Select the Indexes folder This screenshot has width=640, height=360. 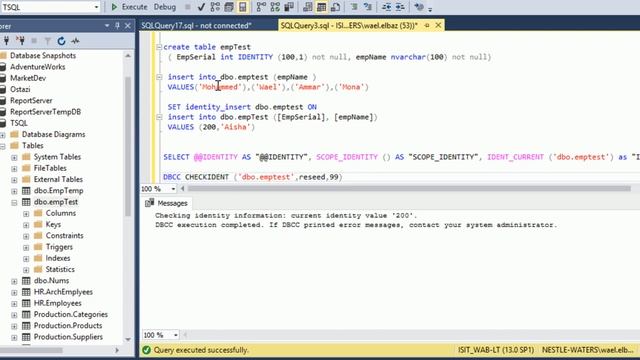pyautogui.click(x=58, y=258)
